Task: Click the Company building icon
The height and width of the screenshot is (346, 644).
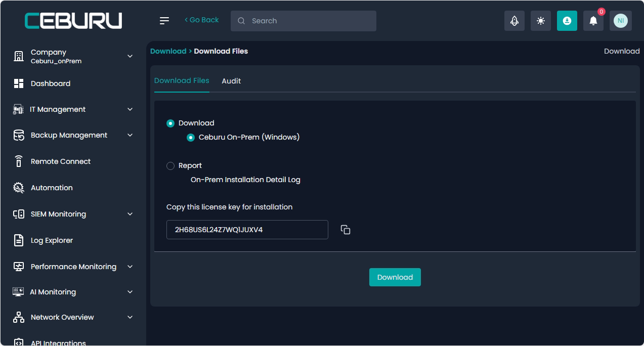Action: point(19,56)
